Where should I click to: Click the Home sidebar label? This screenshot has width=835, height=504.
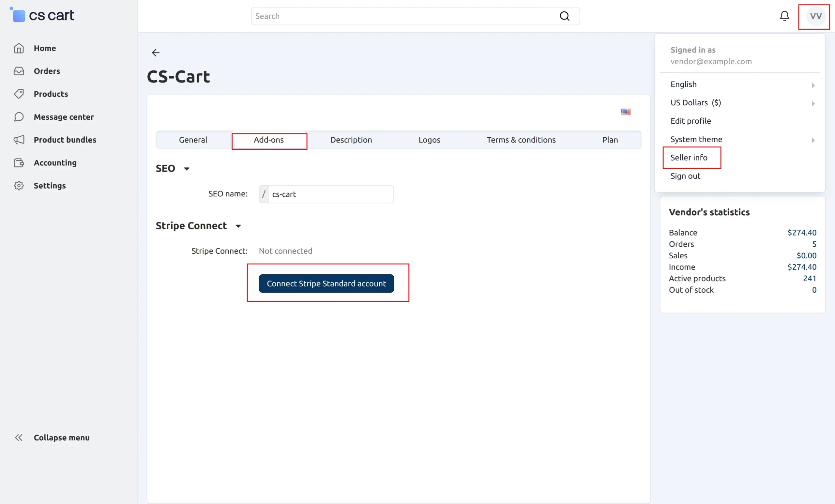[x=45, y=48]
